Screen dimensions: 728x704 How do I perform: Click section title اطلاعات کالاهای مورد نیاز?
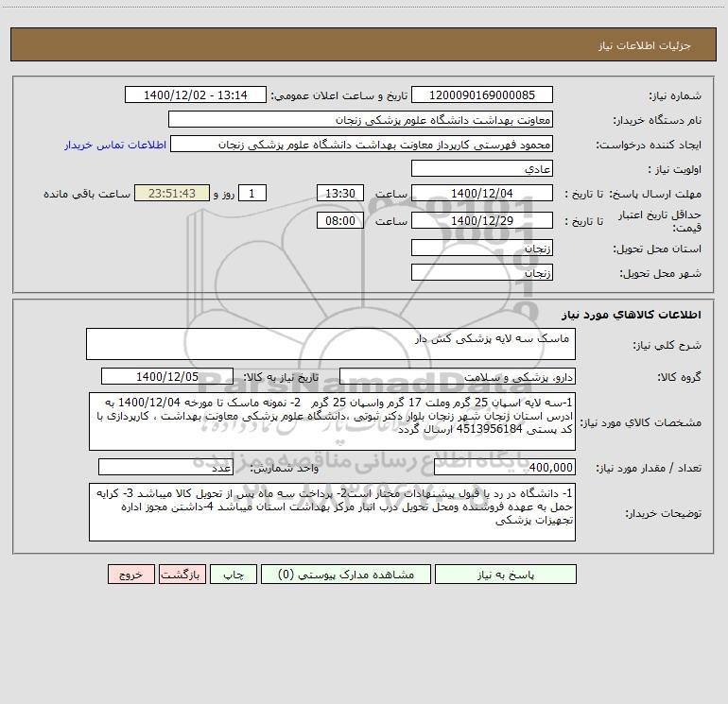pyautogui.click(x=632, y=315)
